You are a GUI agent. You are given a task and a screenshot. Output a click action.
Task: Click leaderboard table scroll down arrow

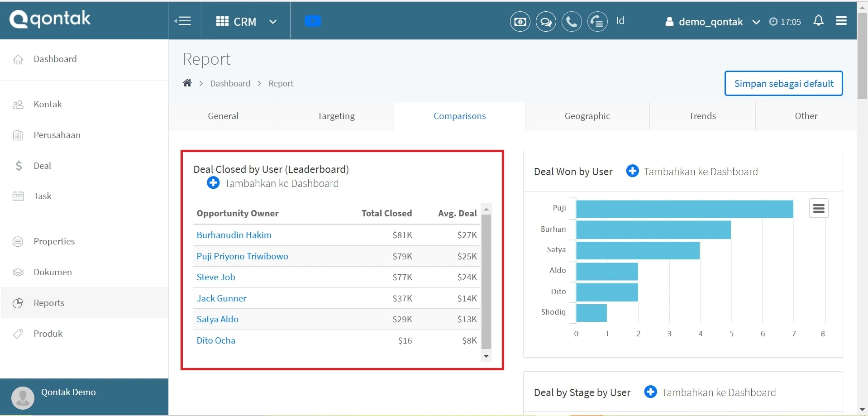click(486, 356)
